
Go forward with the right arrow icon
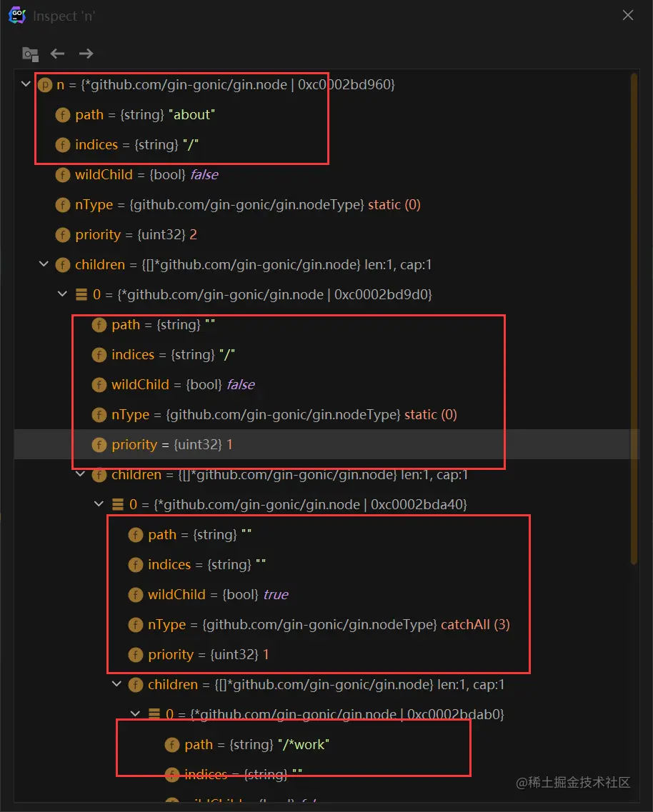(x=86, y=54)
